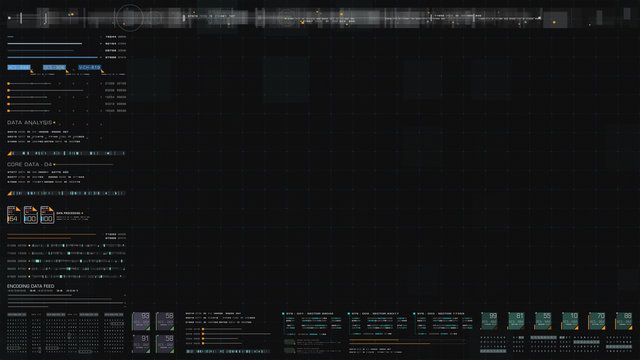Select the green tile showing 81
Screen dimensions: 640x360
coord(516,321)
